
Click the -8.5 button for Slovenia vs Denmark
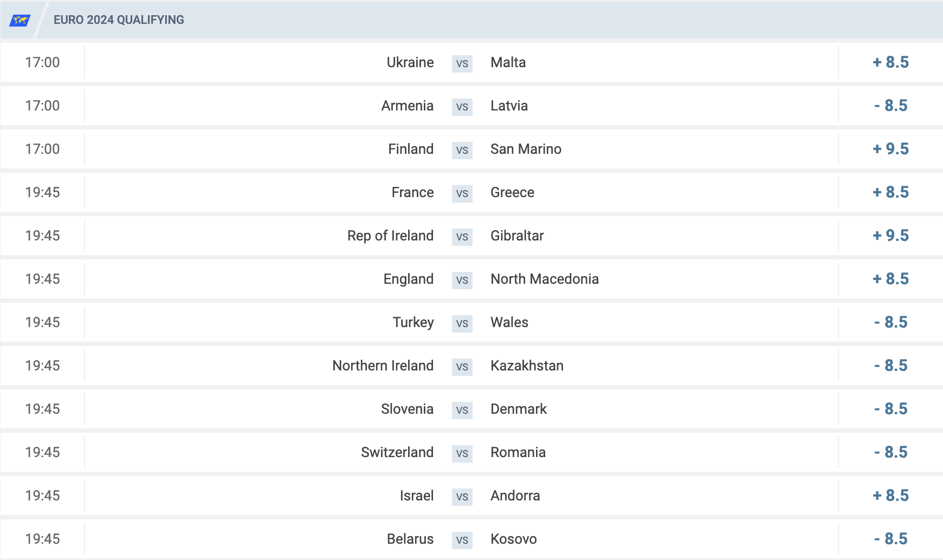coord(890,409)
